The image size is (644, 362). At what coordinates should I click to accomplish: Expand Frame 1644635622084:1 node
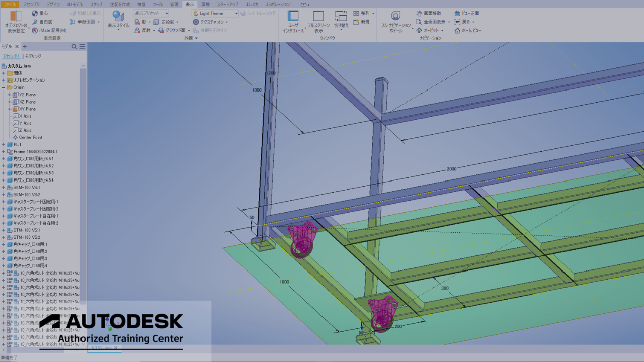coord(3,151)
